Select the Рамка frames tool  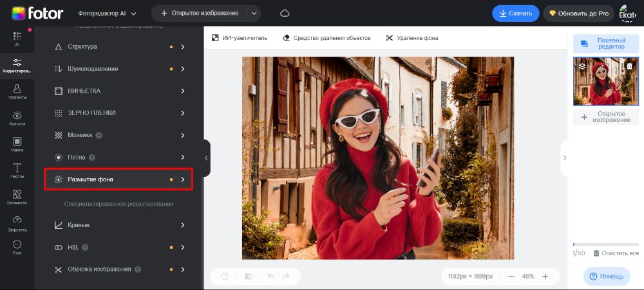pyautogui.click(x=17, y=144)
